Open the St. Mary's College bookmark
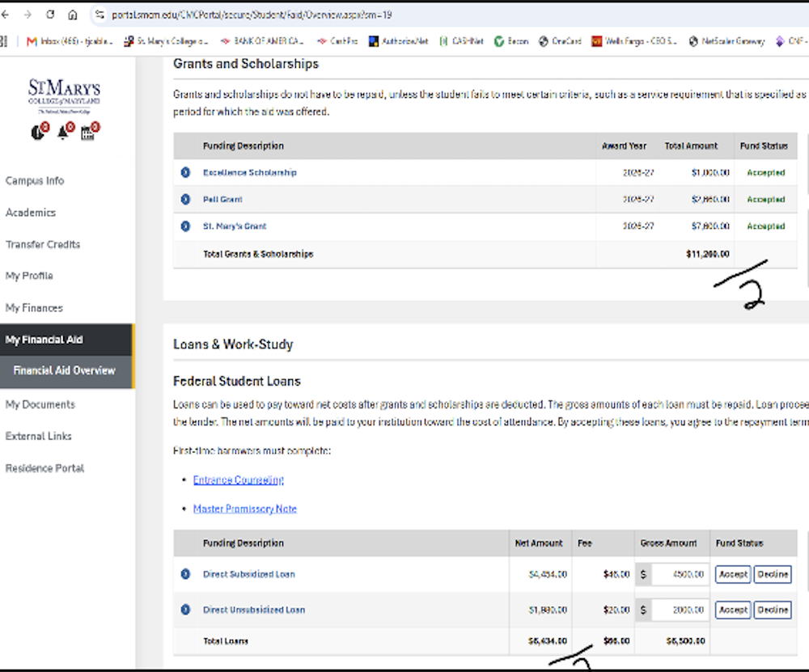Viewport: 809px width, 672px height. (x=166, y=41)
